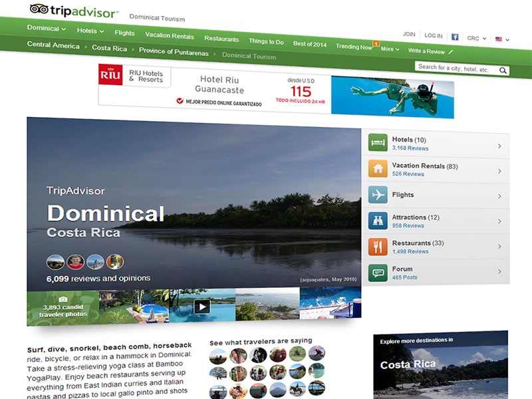Click the TripAdvisor owl logo

click(x=39, y=9)
